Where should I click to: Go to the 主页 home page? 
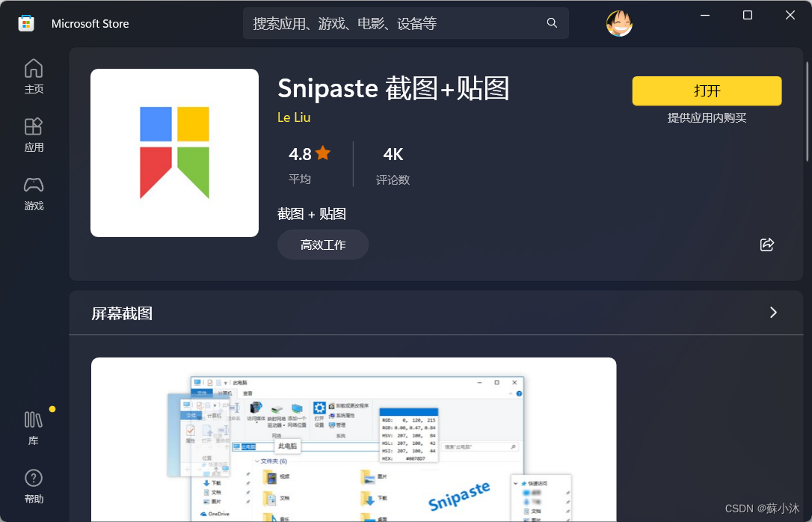pos(34,76)
